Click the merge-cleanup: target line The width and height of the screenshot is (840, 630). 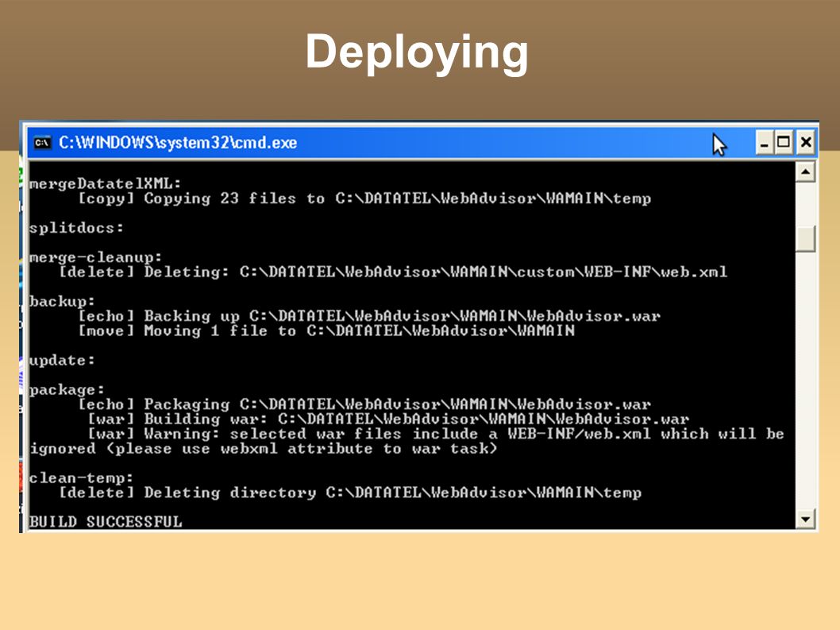[96, 257]
